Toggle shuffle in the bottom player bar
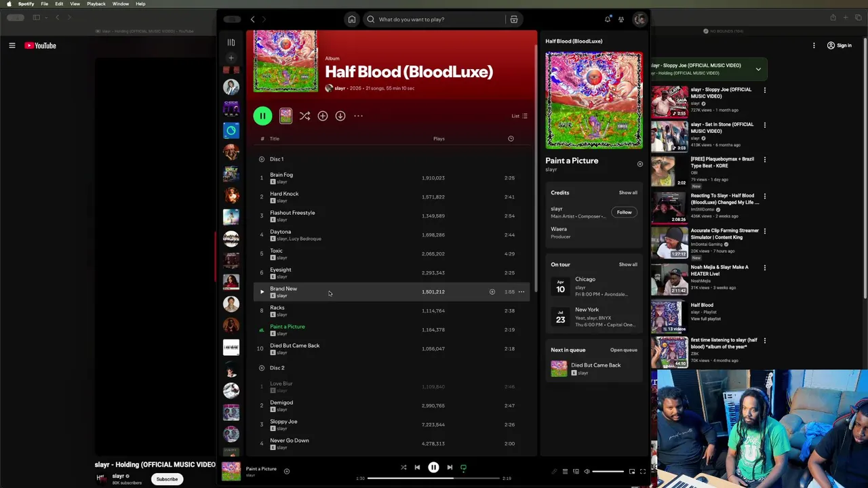The width and height of the screenshot is (868, 488). (403, 468)
